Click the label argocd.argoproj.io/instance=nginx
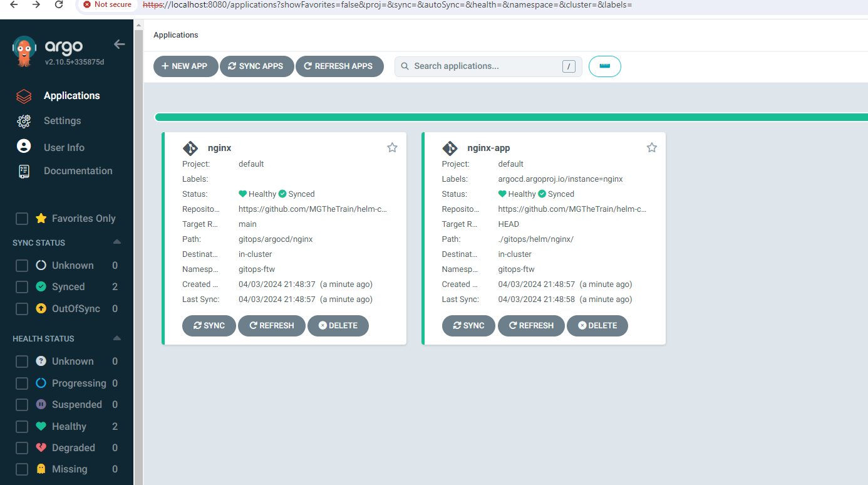 point(561,179)
